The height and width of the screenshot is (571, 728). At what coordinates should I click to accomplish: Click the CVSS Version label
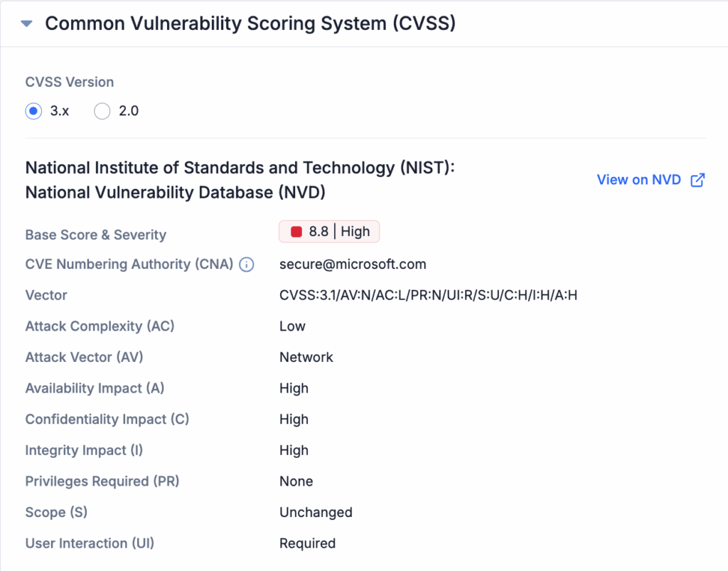[x=70, y=82]
